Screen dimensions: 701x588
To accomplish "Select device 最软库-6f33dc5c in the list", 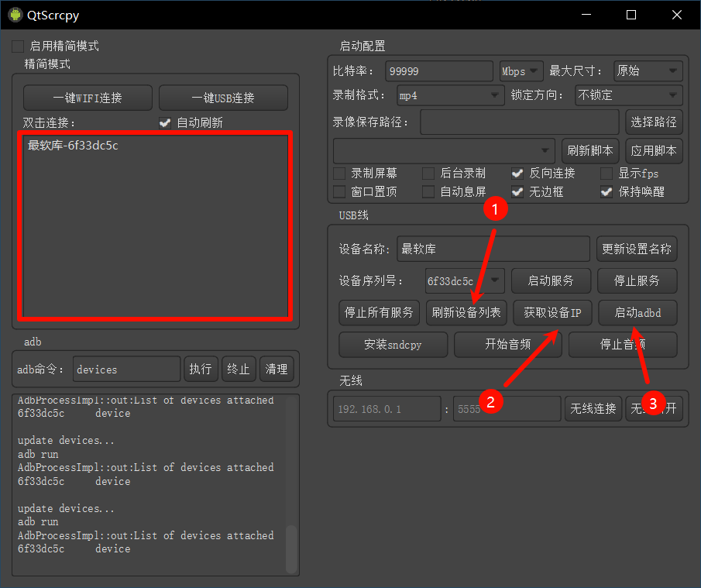I will coord(74,146).
